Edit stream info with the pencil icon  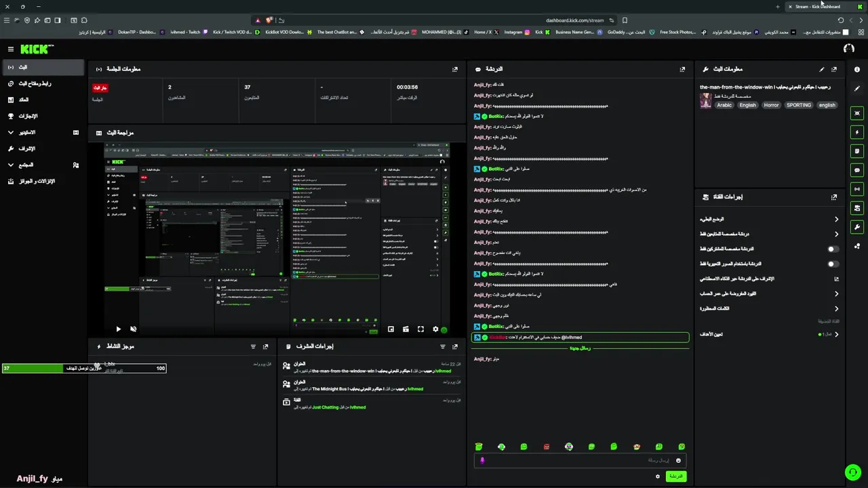coord(822,69)
